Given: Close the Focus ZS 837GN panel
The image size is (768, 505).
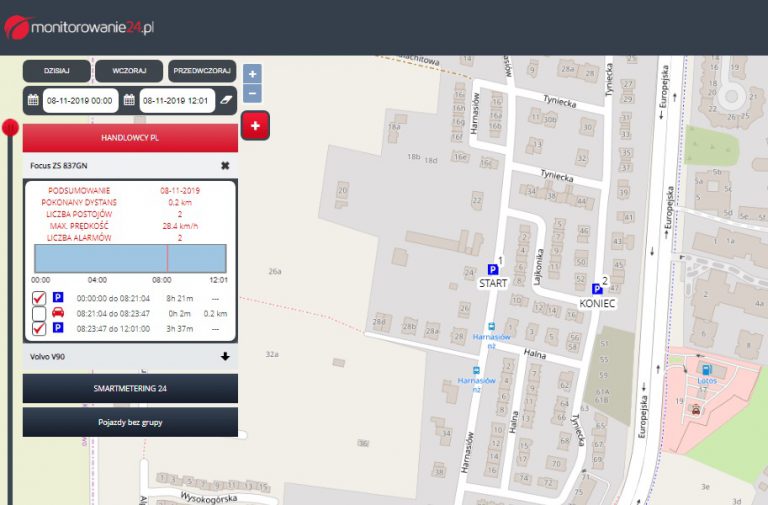Looking at the screenshot, I should [225, 166].
